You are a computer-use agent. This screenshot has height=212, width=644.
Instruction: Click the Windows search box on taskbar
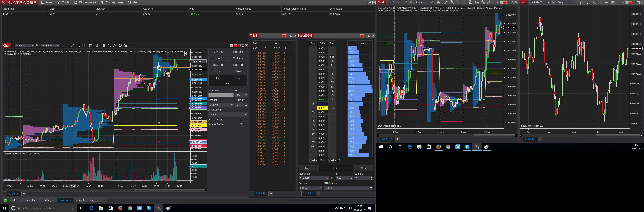(43, 208)
